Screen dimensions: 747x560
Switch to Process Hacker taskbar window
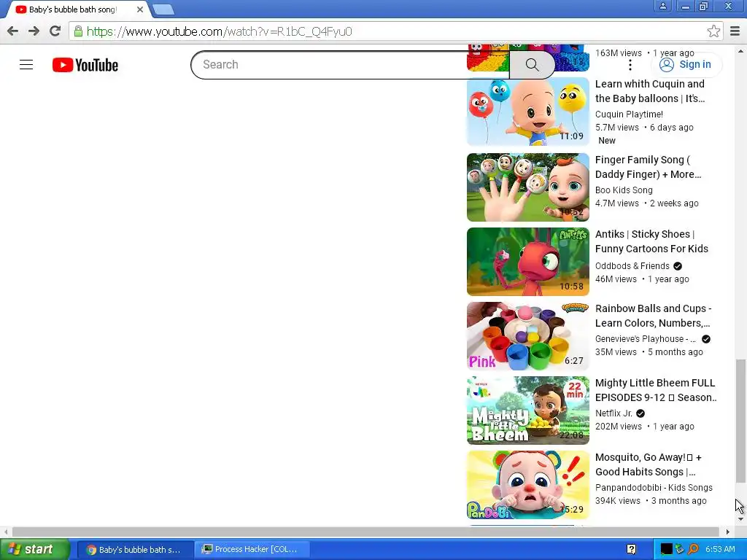tap(252, 550)
